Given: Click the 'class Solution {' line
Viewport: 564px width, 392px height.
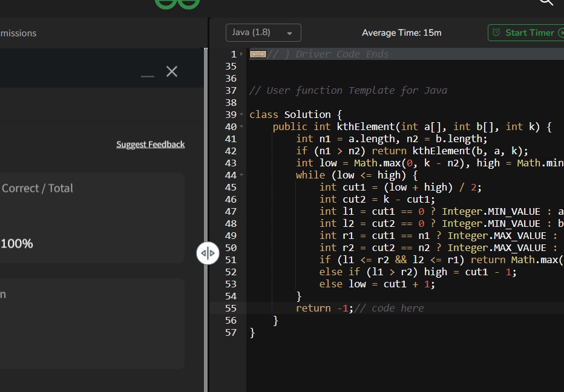Looking at the screenshot, I should 296,115.
